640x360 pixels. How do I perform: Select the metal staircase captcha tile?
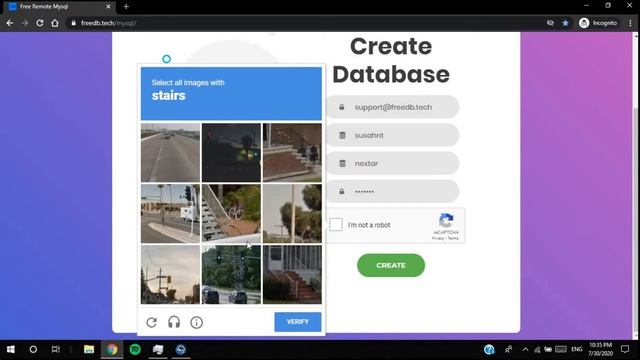pyautogui.click(x=231, y=213)
